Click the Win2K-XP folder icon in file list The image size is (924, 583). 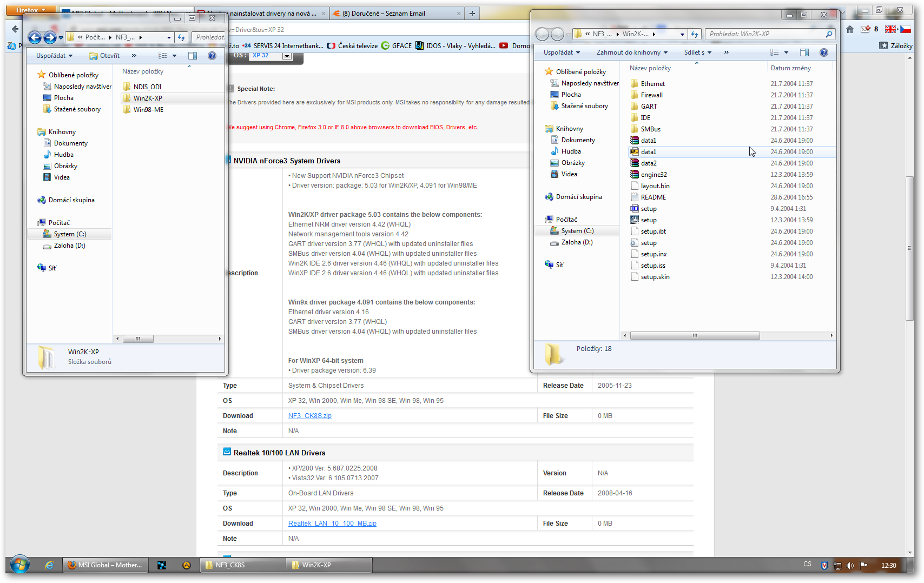pyautogui.click(x=127, y=98)
